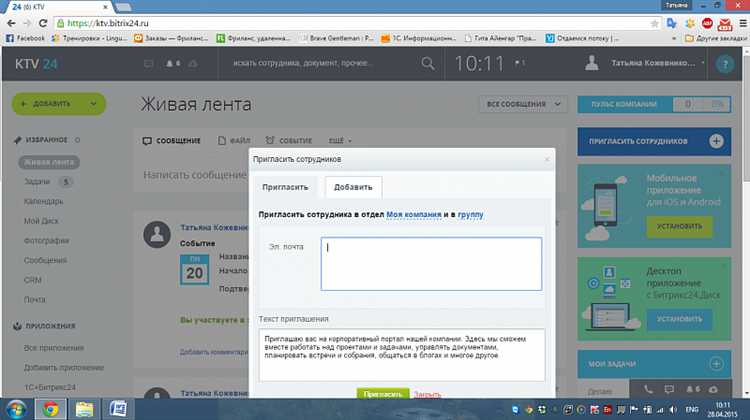Viewport: 750px width, 420px height.
Task: Click the calendar date 20 icon
Action: (194, 270)
